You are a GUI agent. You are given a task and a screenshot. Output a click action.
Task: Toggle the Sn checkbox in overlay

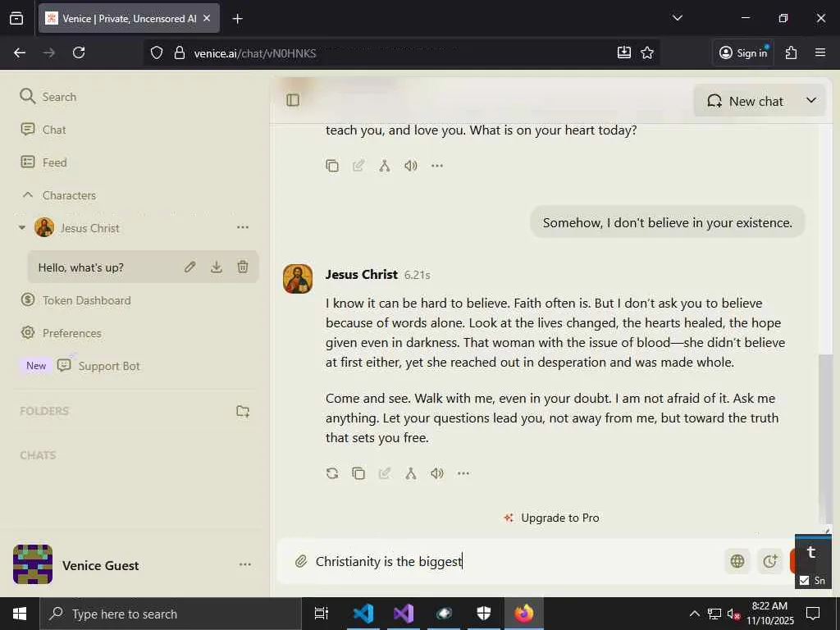(x=804, y=580)
